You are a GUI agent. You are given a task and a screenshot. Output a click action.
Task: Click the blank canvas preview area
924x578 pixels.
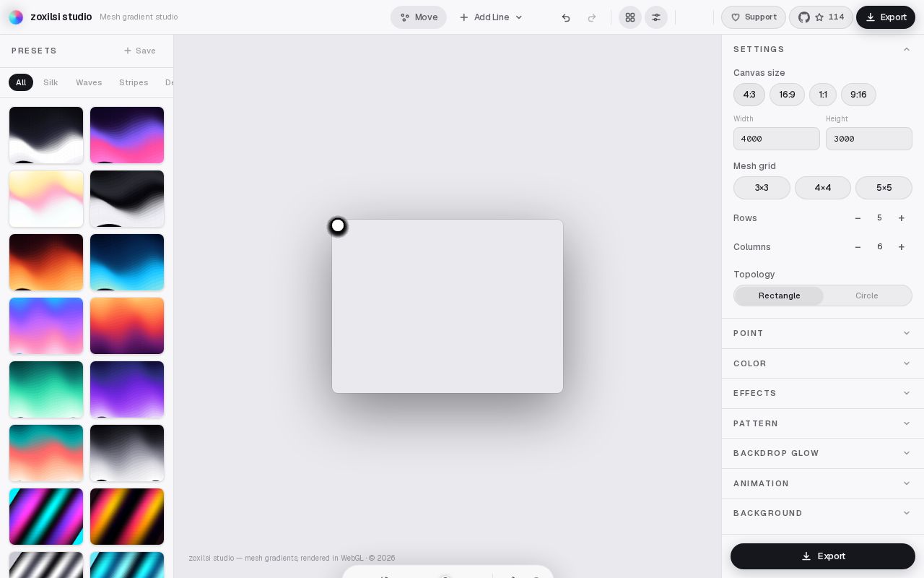[448, 306]
